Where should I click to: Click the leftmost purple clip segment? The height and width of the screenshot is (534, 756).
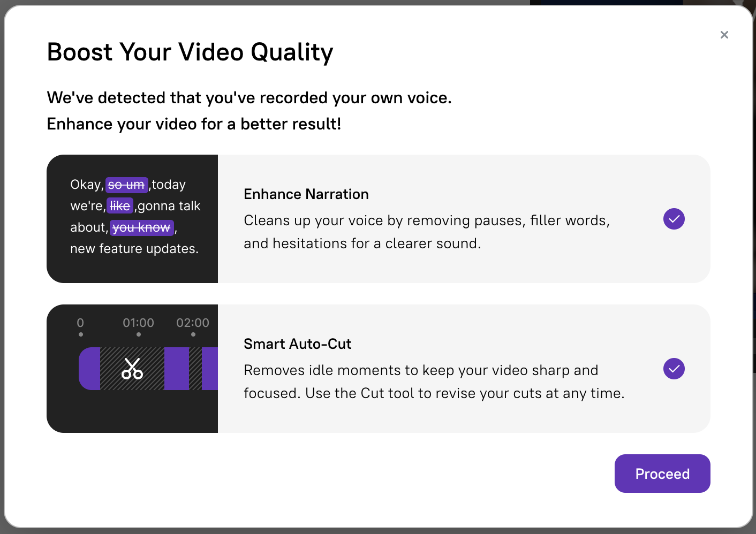[90, 369]
